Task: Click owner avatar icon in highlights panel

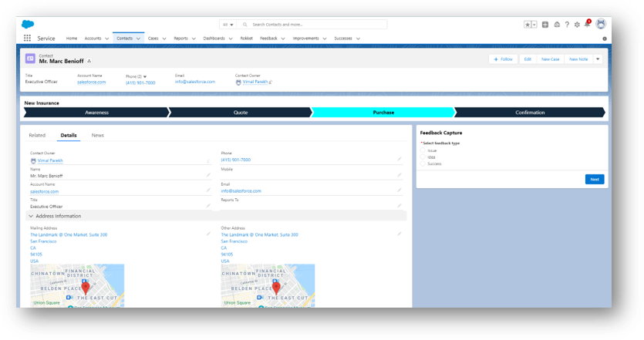Action: point(238,82)
